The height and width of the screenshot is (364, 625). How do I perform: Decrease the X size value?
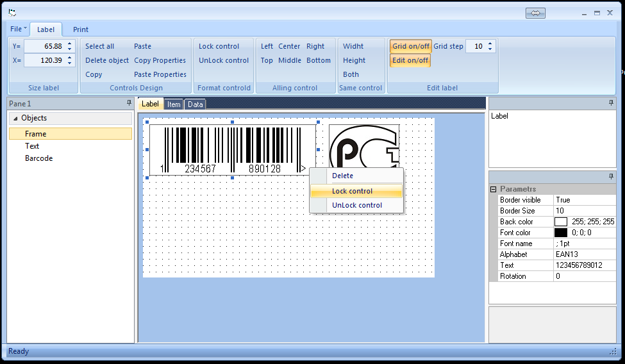(69, 63)
